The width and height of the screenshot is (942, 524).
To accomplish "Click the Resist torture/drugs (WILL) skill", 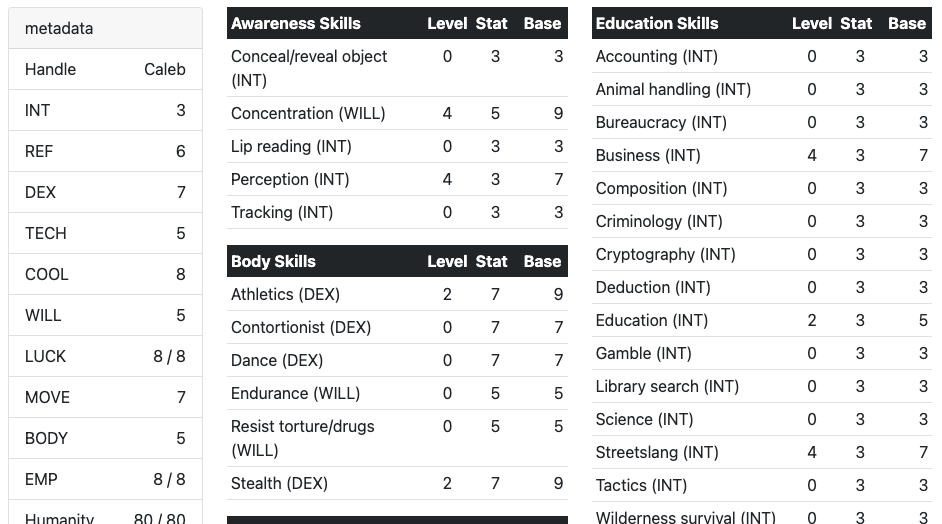I will point(302,438).
